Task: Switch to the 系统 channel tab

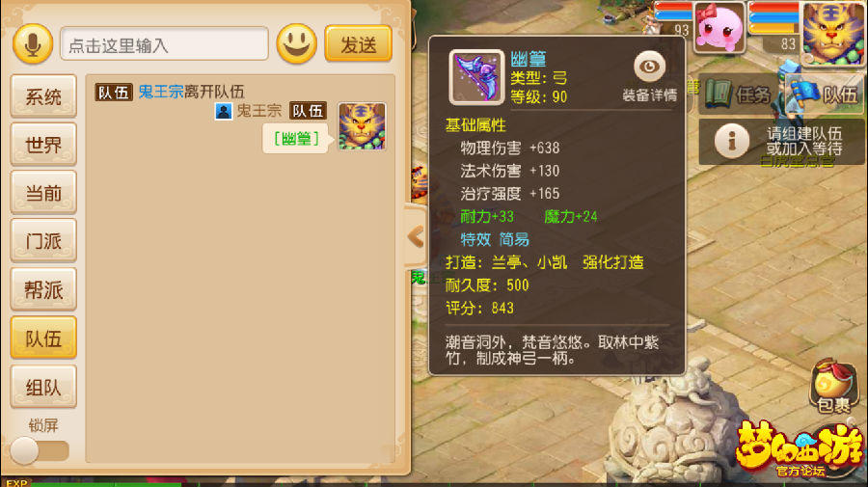Action: [43, 96]
